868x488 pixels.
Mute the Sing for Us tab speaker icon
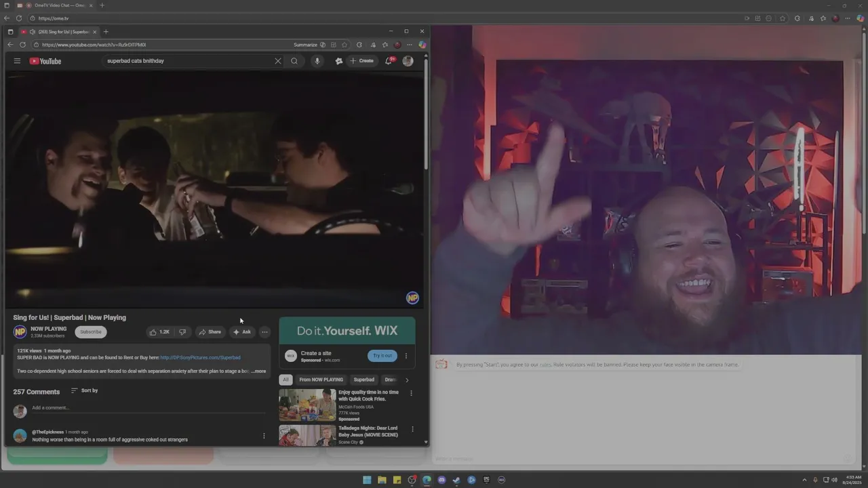pyautogui.click(x=32, y=32)
